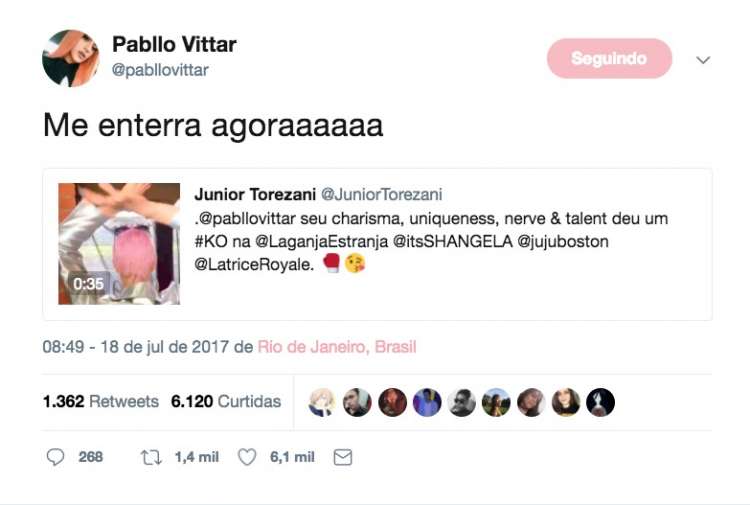Open the @itsSHANGELA mention
Image resolution: width=750 pixels, height=505 pixels.
pos(452,242)
